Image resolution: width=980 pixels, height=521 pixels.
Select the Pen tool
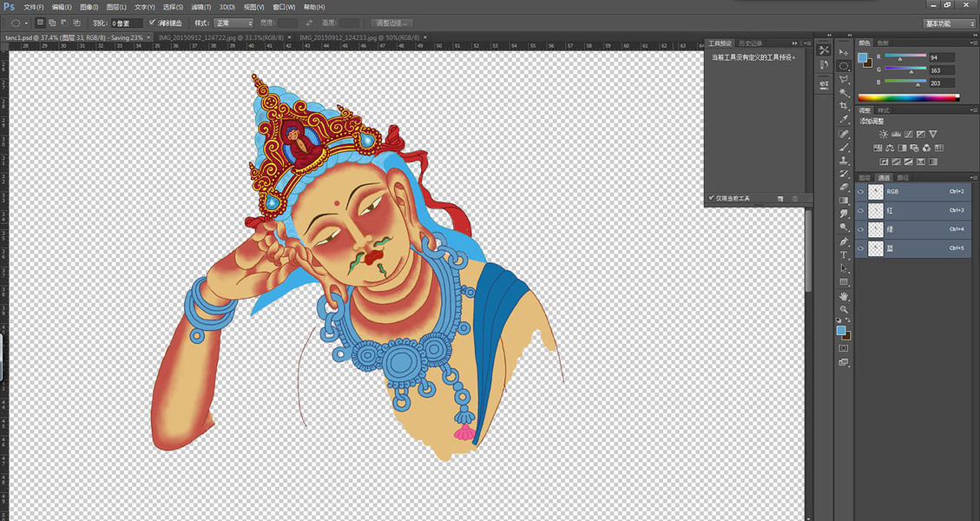[x=844, y=241]
